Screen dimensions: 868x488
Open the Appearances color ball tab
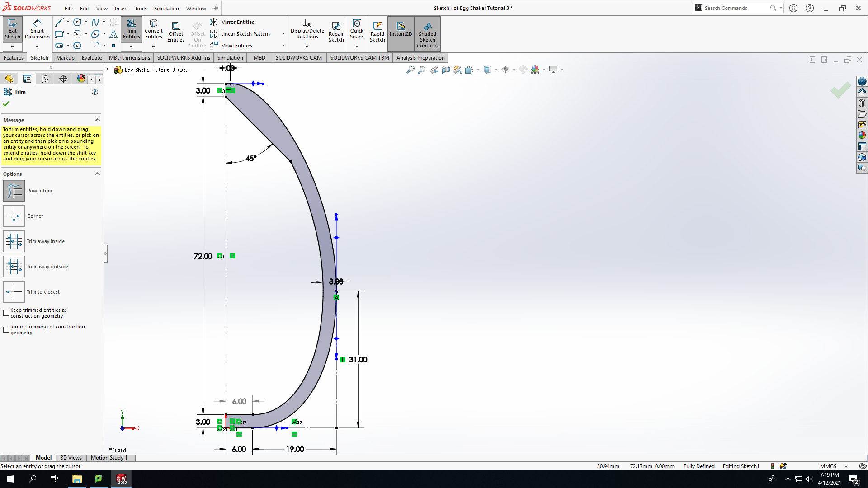81,79
